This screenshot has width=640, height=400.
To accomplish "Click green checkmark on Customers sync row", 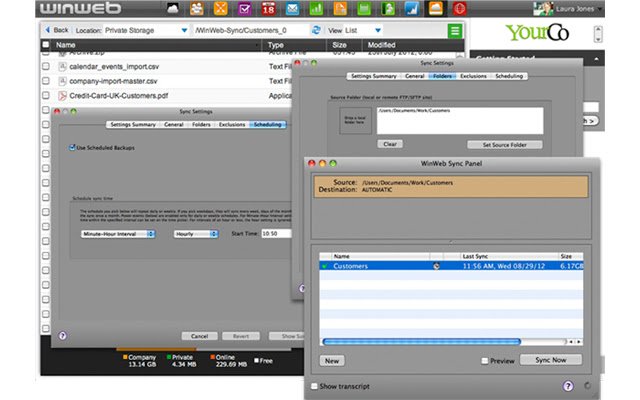I will [324, 266].
